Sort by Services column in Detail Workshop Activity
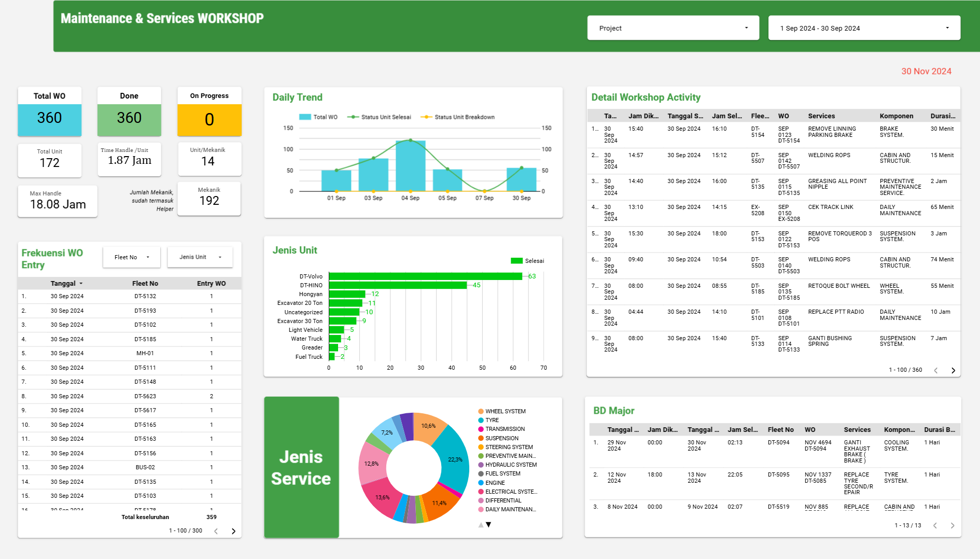 pos(821,116)
